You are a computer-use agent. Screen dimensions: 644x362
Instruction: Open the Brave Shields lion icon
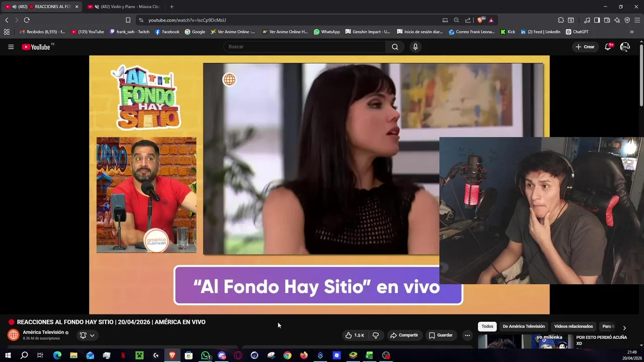click(x=480, y=20)
